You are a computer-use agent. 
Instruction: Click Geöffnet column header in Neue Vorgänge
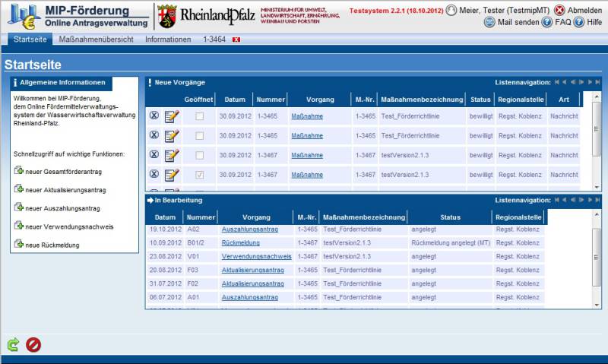click(198, 100)
